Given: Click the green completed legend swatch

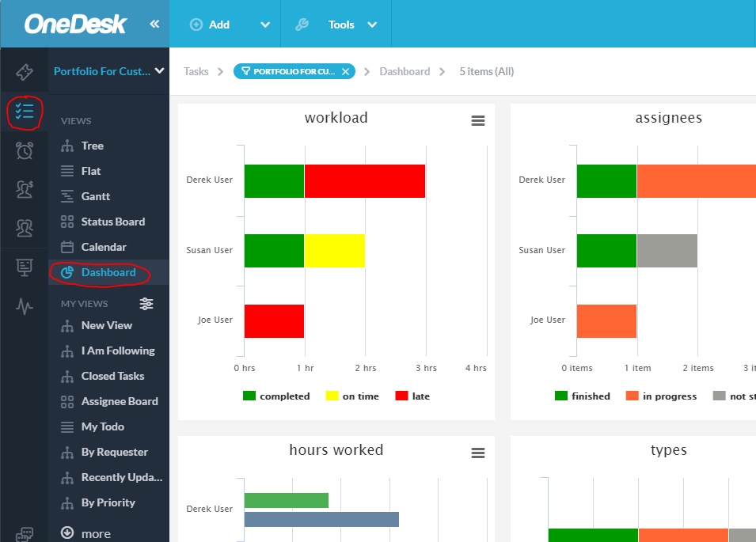Looking at the screenshot, I should click(x=250, y=396).
